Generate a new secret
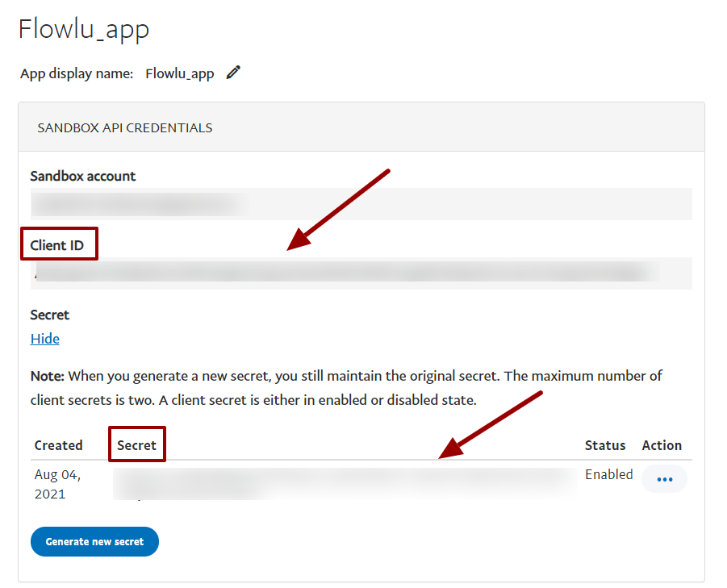 pyautogui.click(x=94, y=542)
